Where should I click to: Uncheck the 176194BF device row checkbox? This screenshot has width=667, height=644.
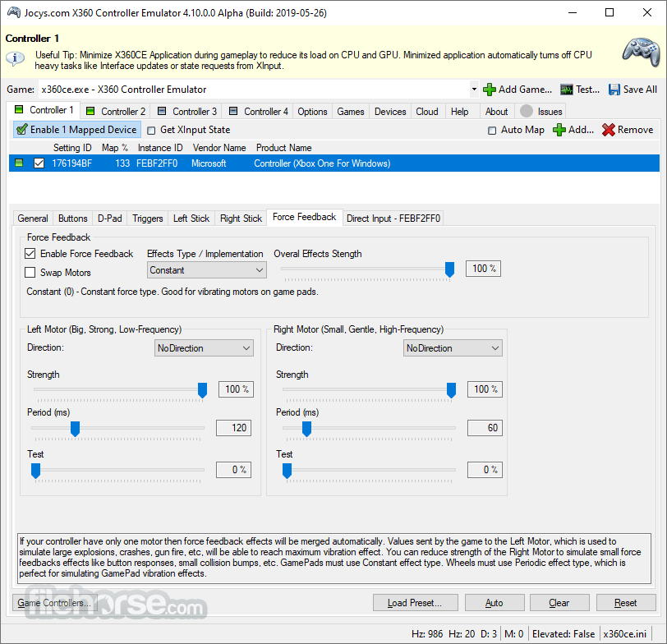39,163
